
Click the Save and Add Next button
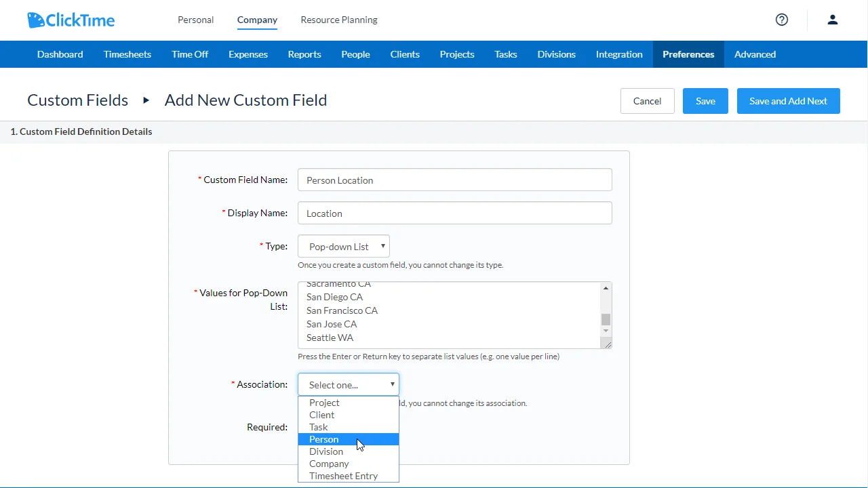pos(788,100)
